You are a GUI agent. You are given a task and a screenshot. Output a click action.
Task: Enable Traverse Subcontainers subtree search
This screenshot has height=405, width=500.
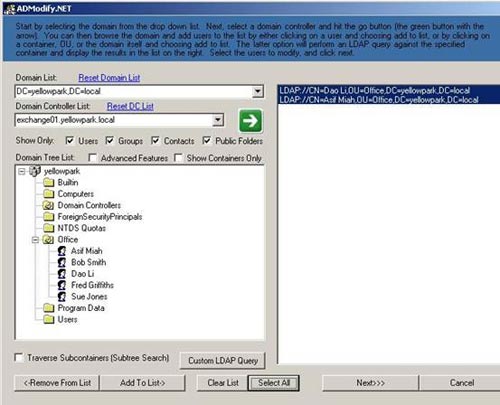click(x=19, y=358)
